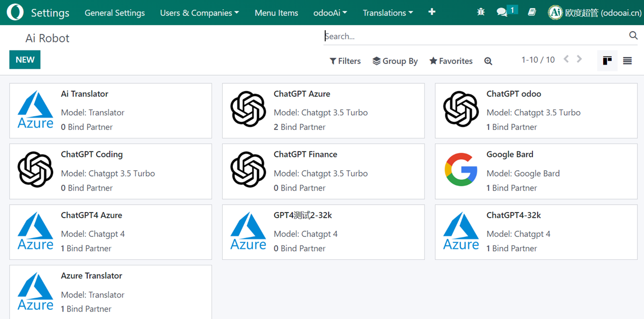Open the Ai Translator record
Screen dimensions: 644x319
pyautogui.click(x=84, y=93)
